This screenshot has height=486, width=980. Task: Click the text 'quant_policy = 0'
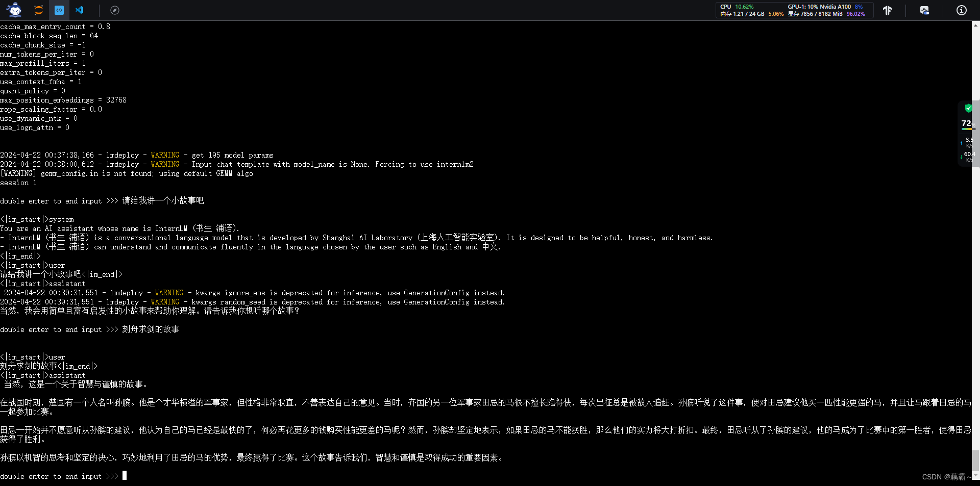(33, 91)
